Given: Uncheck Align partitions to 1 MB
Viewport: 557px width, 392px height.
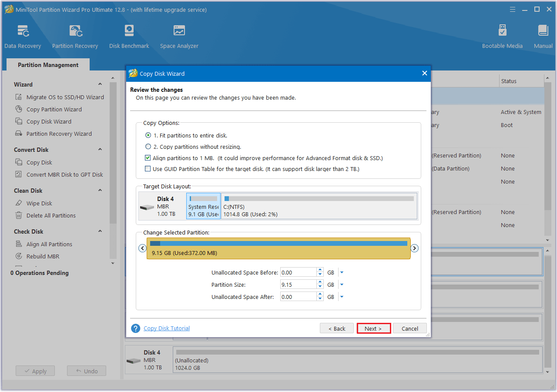Looking at the screenshot, I should [148, 158].
